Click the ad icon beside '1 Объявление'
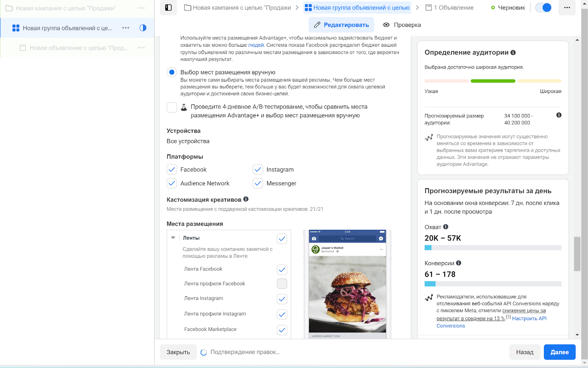 [x=429, y=8]
